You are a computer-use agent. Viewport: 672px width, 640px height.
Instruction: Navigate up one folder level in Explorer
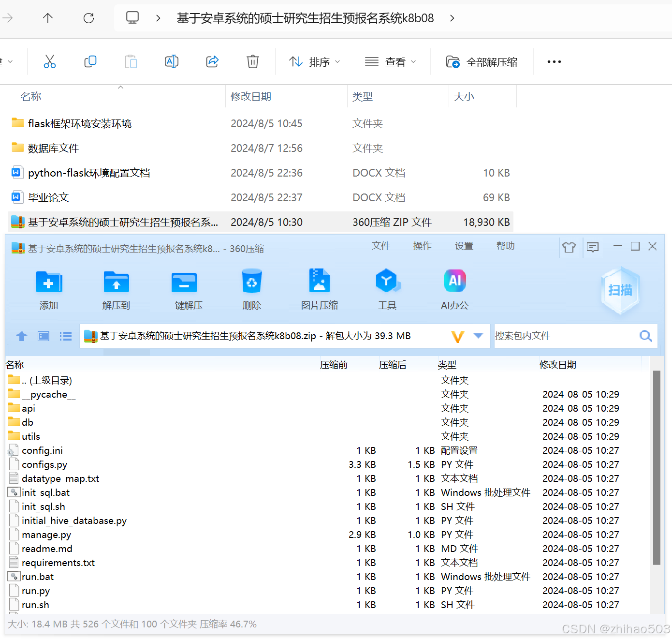tap(47, 18)
